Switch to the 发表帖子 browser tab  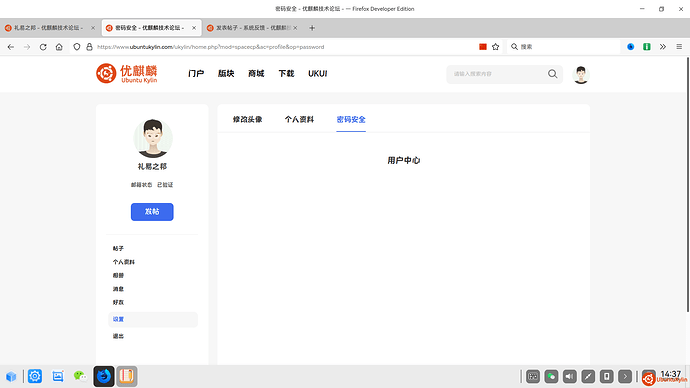pyautogui.click(x=253, y=28)
